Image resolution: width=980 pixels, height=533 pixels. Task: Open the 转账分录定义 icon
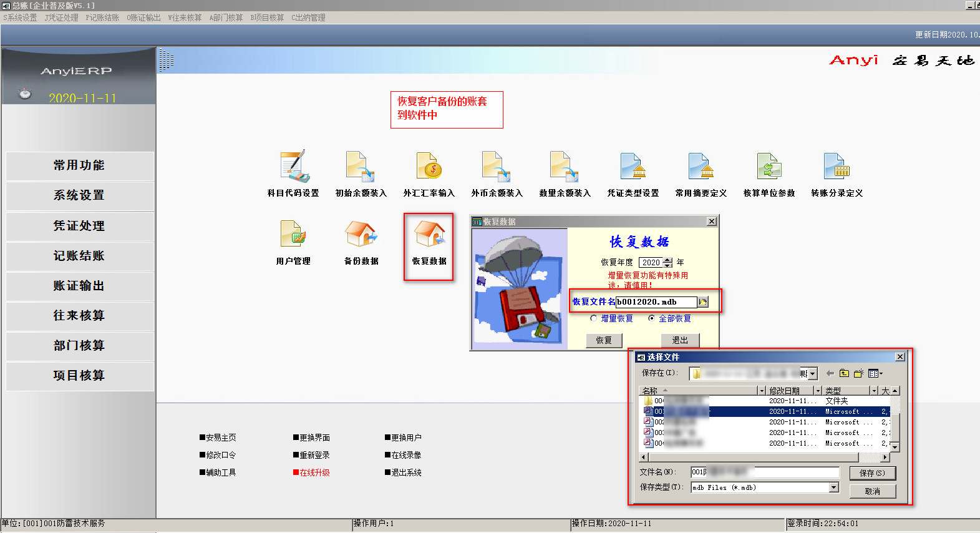837,167
